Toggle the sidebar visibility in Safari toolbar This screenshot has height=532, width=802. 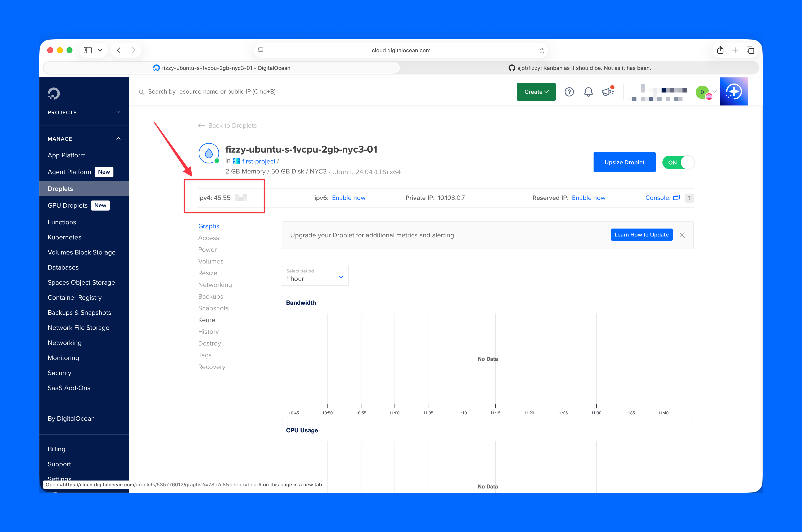(x=87, y=50)
